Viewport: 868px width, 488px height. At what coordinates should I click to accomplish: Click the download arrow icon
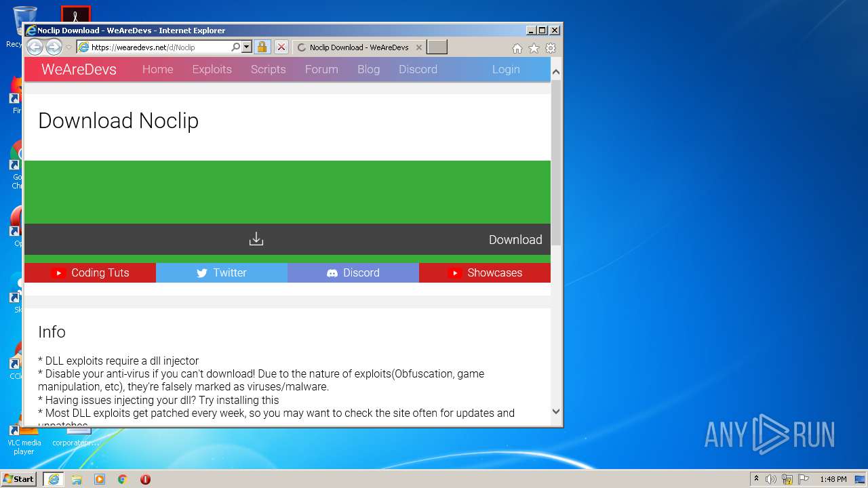point(256,239)
